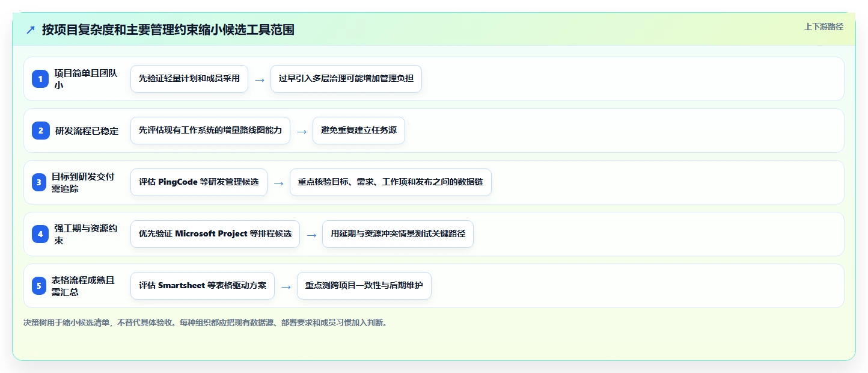Screen dimensions: 868x373
Task: Click the 目标到研发交付需追踪 condition label
Action: click(83, 182)
